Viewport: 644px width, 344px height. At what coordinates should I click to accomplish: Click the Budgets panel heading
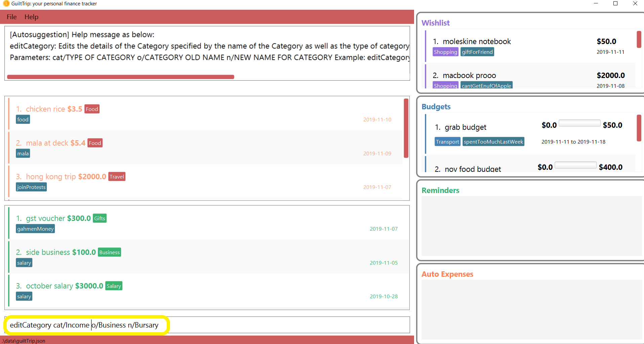coord(436,107)
